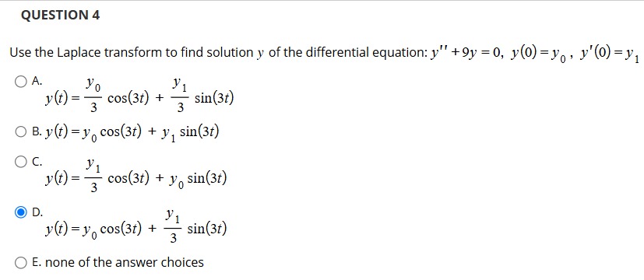The image size is (644, 280).
Task: Click the letter label 'D.'
Action: coord(37,212)
